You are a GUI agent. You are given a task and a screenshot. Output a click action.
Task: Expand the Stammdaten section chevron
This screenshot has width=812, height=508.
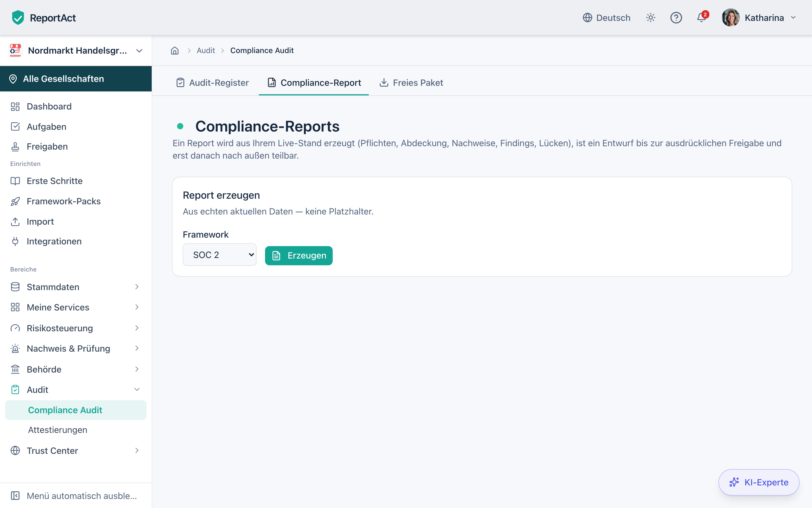(137, 287)
